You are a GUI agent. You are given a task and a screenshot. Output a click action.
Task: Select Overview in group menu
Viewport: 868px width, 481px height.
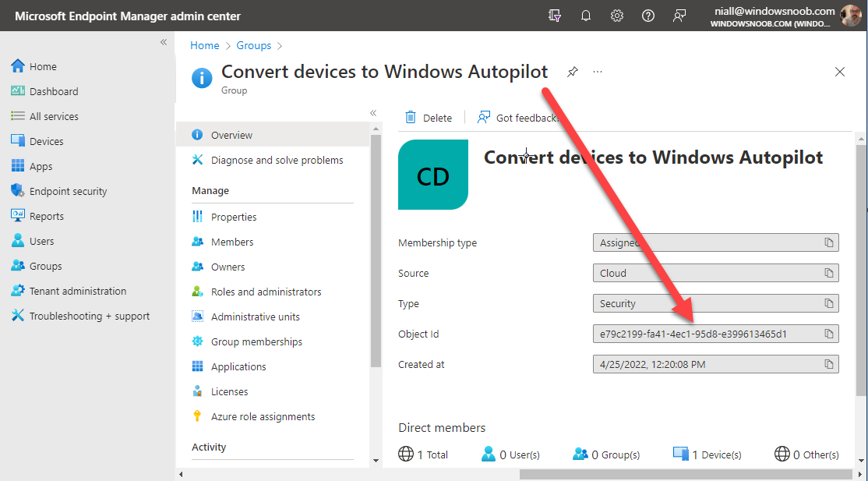click(273, 135)
